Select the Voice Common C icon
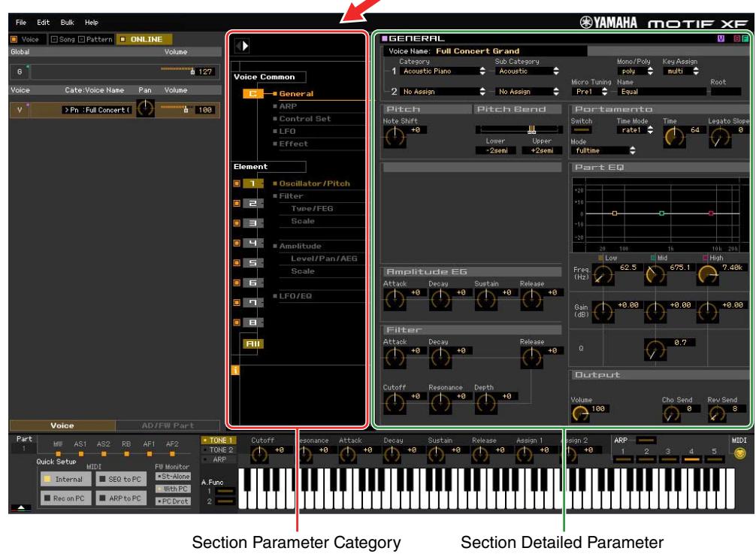 click(253, 93)
